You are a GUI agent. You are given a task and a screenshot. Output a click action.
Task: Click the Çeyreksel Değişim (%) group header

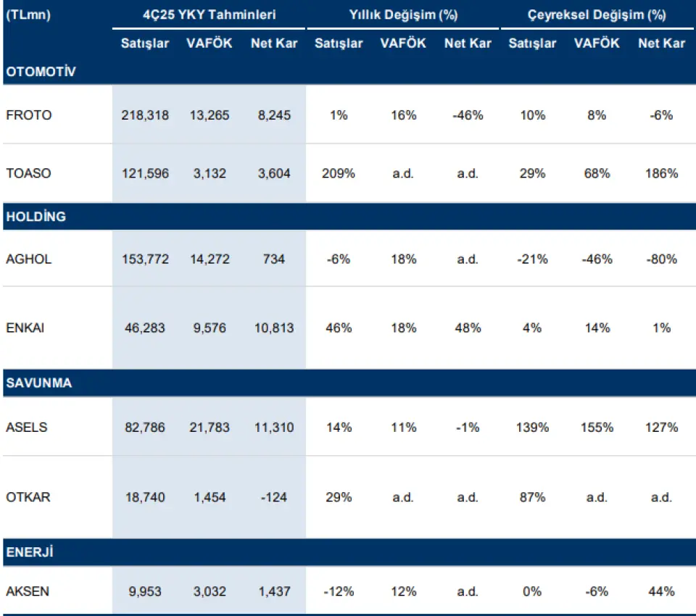597,14
